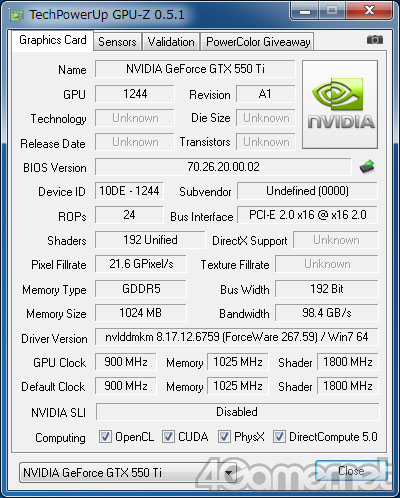Close the window with the red X

369,11
